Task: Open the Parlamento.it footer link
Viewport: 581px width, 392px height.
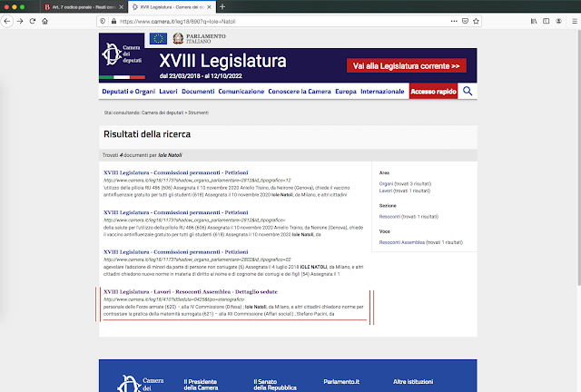Action: (341, 382)
